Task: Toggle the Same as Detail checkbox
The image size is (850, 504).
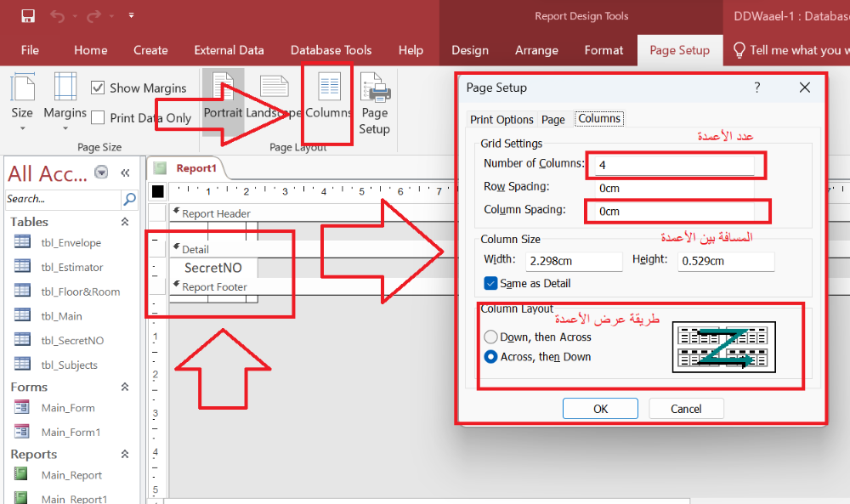Action: (490, 283)
